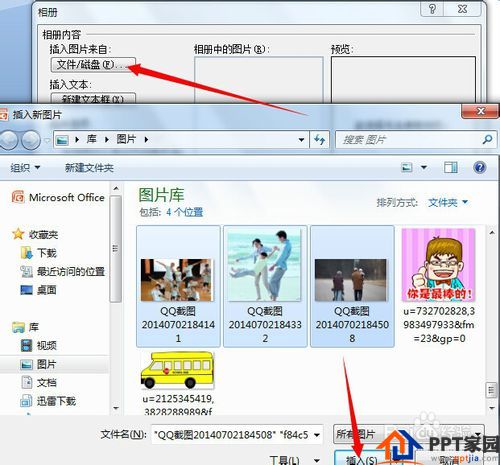Select the 库 breadcrumb in address bar
Viewport: 500px width, 465px height.
92,139
